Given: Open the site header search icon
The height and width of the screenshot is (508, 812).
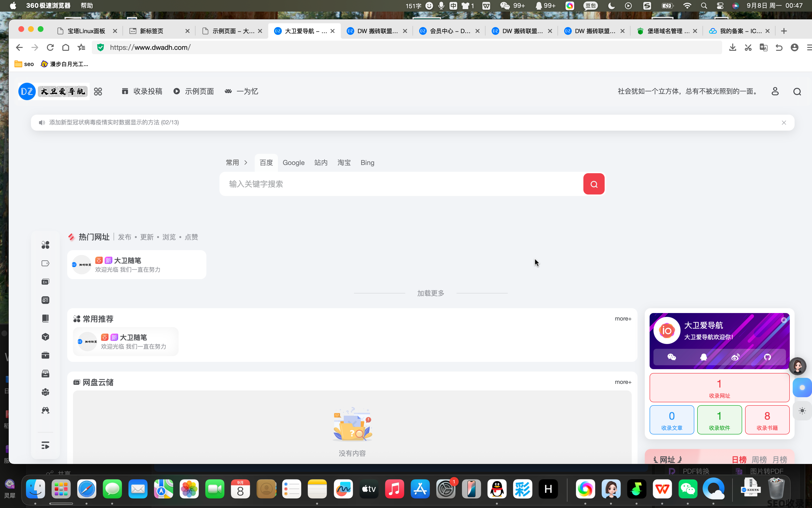Looking at the screenshot, I should click(797, 91).
